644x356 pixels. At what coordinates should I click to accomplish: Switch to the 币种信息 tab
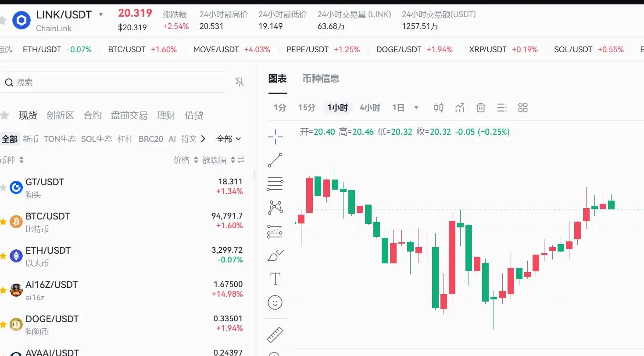coord(321,79)
